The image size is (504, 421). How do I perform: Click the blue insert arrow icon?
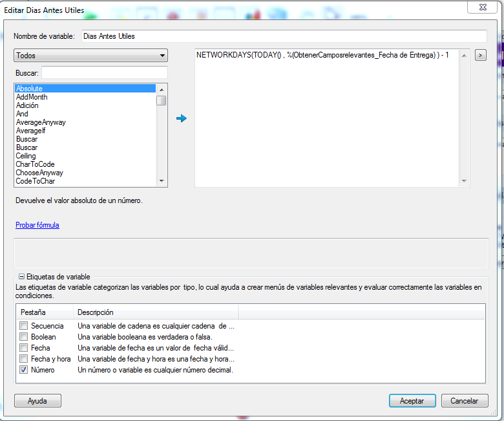click(x=182, y=118)
